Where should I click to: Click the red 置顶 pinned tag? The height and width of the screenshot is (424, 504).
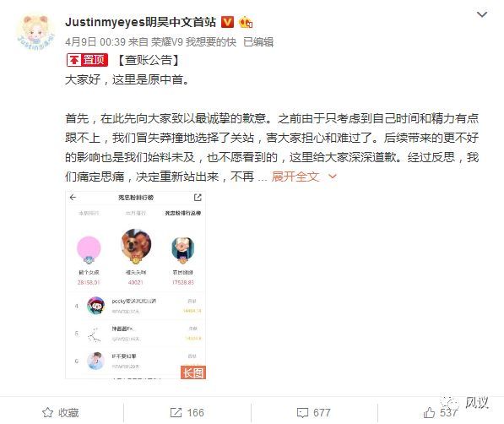pos(87,60)
